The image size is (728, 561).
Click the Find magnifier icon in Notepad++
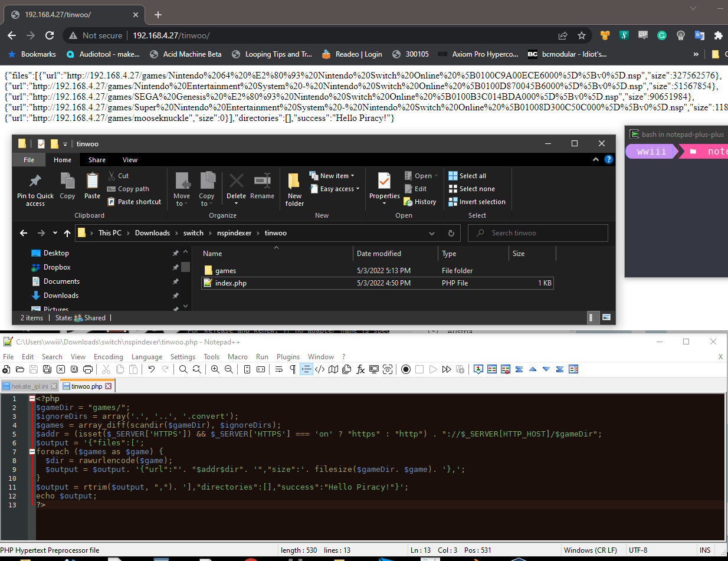tap(183, 369)
